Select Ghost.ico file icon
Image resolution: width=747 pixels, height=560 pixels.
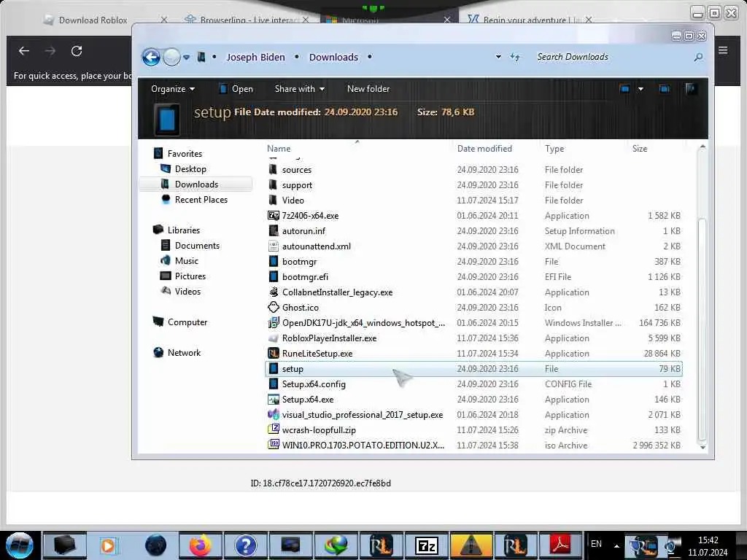(273, 308)
